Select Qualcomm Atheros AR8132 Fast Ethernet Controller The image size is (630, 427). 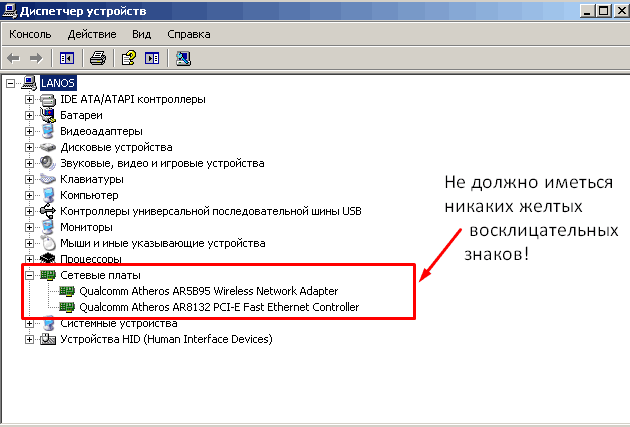click(x=219, y=307)
